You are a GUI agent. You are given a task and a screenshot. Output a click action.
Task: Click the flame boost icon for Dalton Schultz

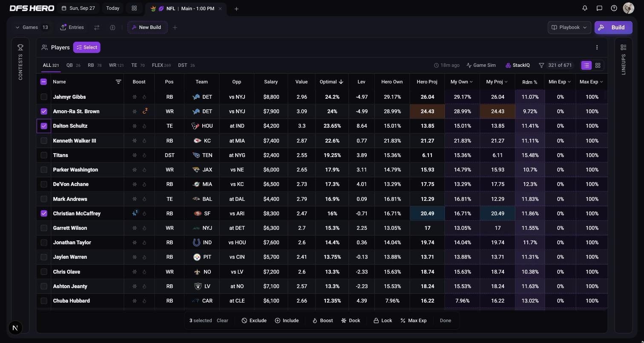[x=144, y=126]
